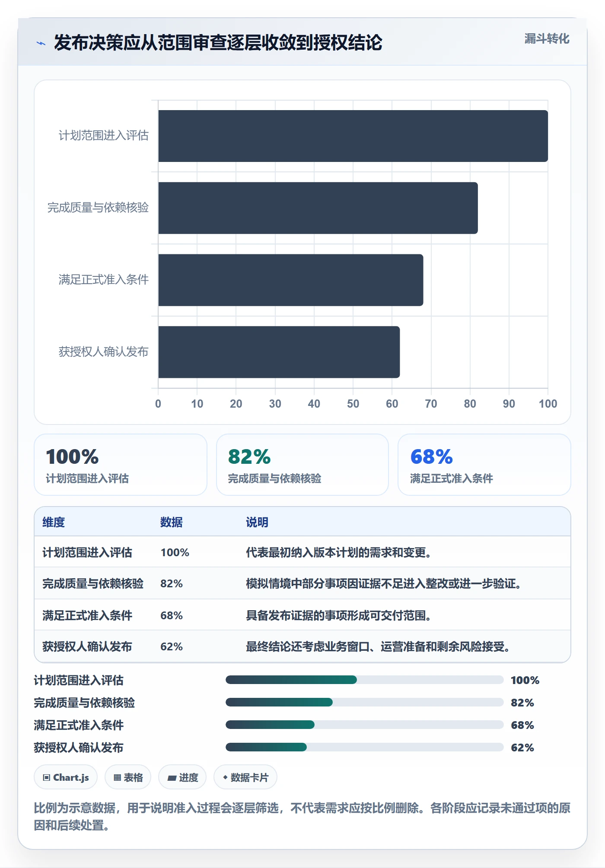The height and width of the screenshot is (868, 605).
Task: Click the chart bar for 完成质量与依赖核验
Action: [x=318, y=208]
